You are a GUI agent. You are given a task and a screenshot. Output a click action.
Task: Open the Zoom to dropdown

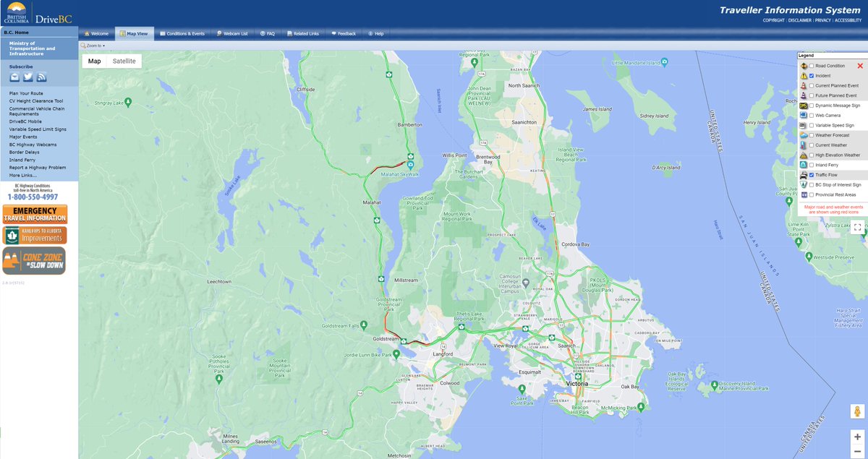(x=93, y=45)
